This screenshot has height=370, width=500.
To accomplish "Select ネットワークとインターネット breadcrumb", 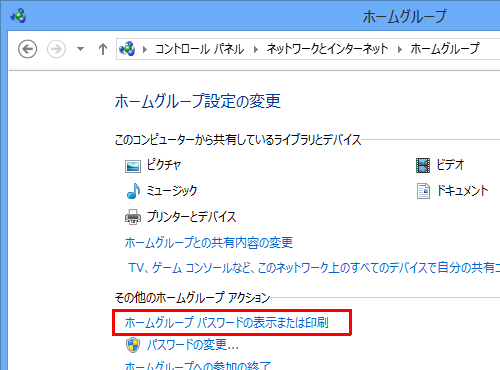I will 327,49.
